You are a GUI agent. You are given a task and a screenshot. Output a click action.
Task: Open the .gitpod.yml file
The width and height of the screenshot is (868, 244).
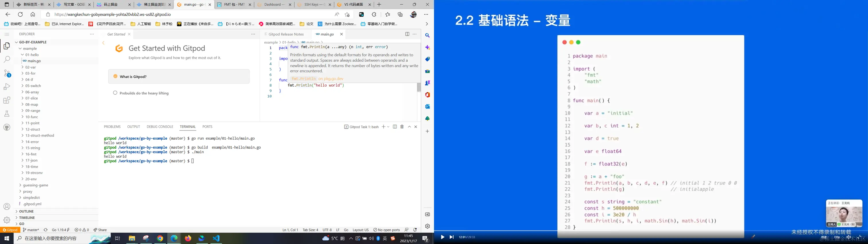coord(32,204)
